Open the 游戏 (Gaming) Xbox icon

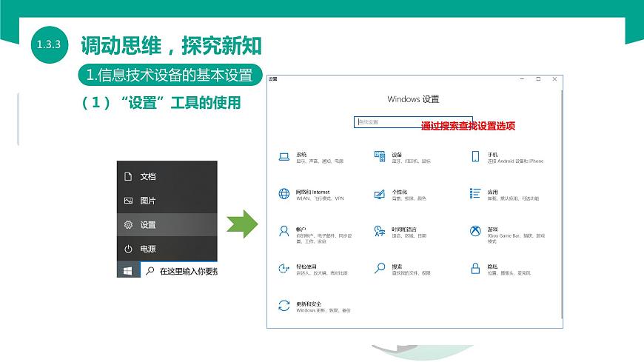click(475, 231)
